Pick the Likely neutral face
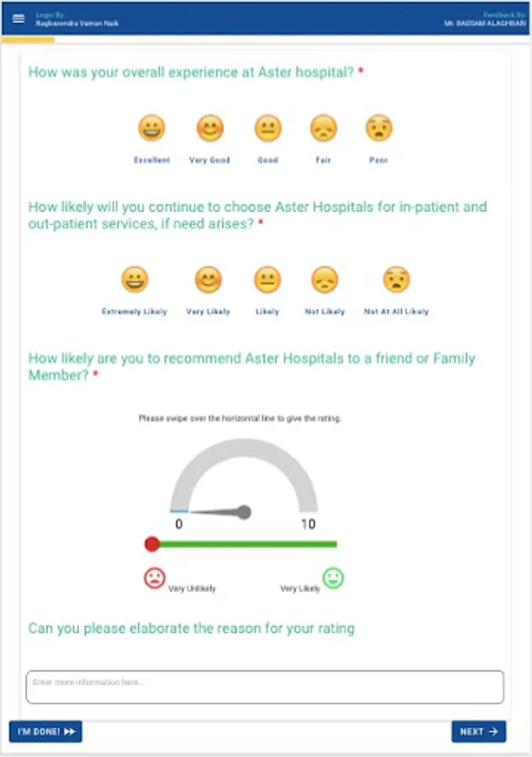 [x=267, y=279]
